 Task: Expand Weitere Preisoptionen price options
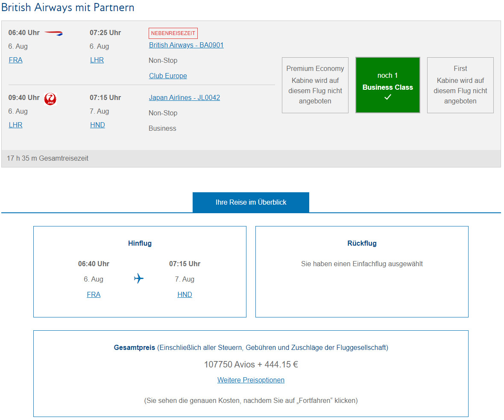(x=251, y=380)
